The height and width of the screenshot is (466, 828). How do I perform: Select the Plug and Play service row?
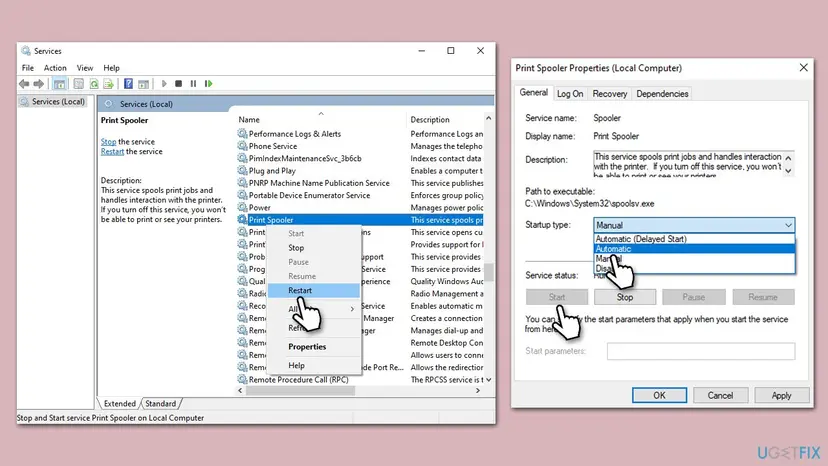(x=360, y=171)
